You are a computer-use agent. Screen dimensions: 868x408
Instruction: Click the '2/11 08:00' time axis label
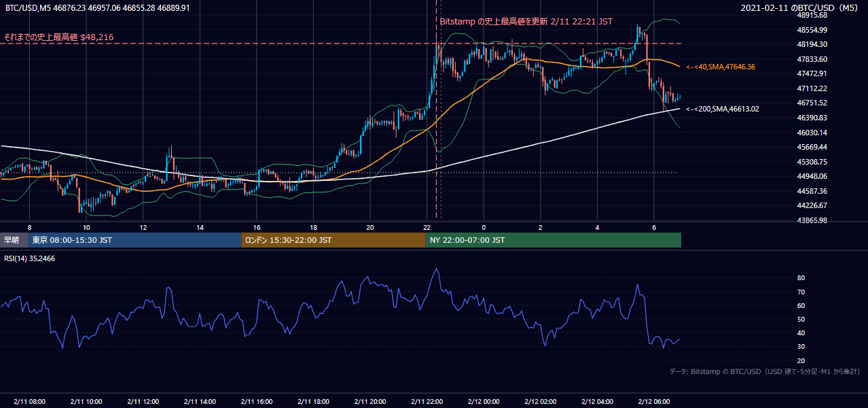point(29,401)
